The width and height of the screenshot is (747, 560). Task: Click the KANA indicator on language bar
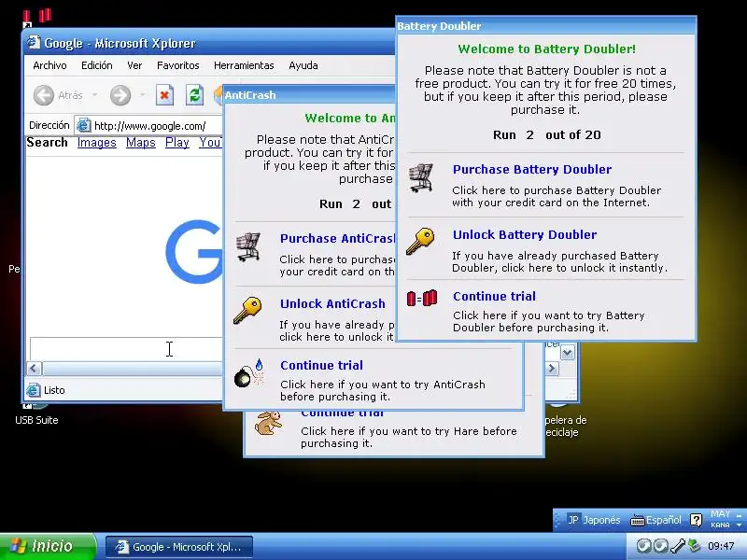coord(720,525)
